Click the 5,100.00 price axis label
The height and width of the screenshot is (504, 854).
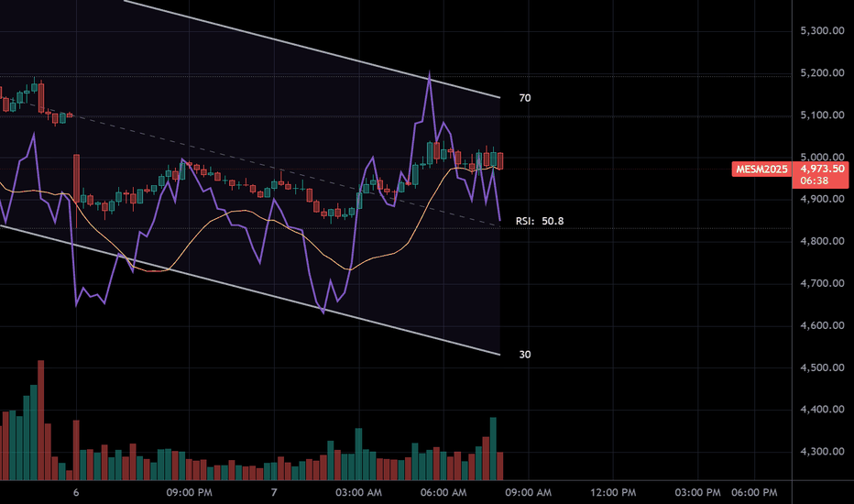823,115
